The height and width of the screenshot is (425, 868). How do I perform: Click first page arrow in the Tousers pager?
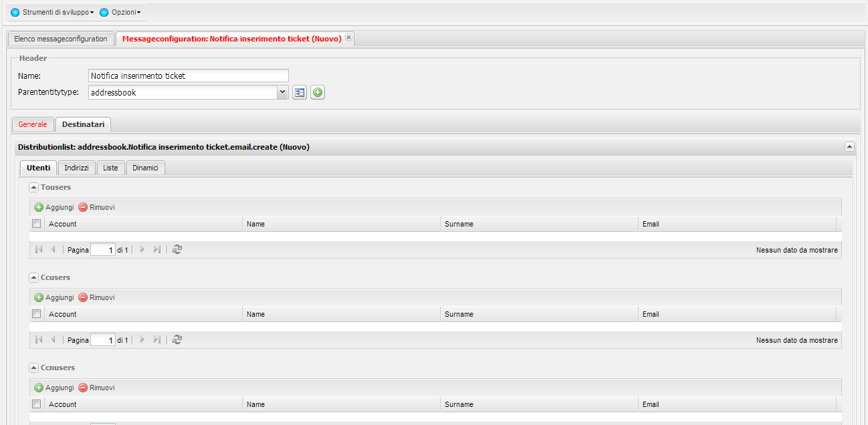click(37, 249)
